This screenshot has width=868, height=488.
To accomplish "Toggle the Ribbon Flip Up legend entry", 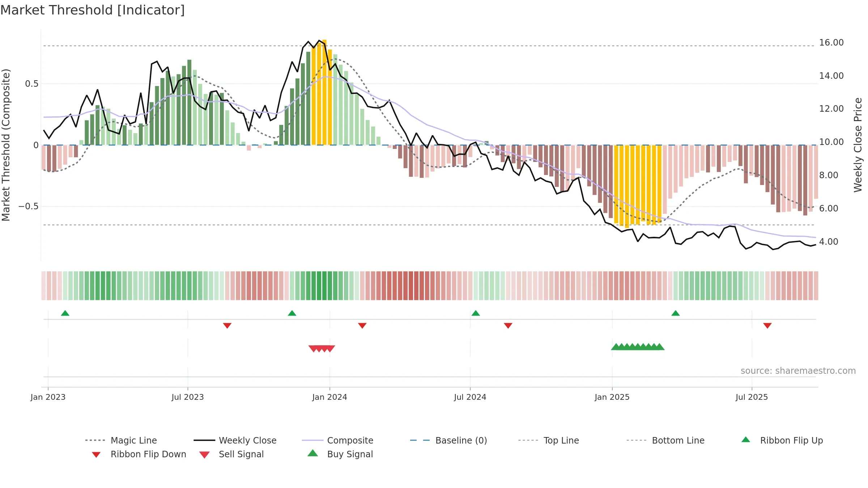I will pyautogui.click(x=782, y=440).
